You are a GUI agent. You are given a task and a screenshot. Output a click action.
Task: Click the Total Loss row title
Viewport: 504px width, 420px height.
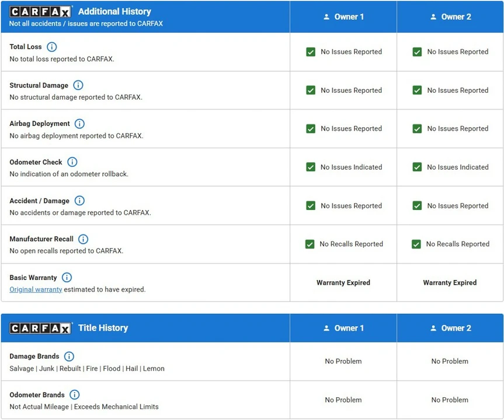point(25,47)
